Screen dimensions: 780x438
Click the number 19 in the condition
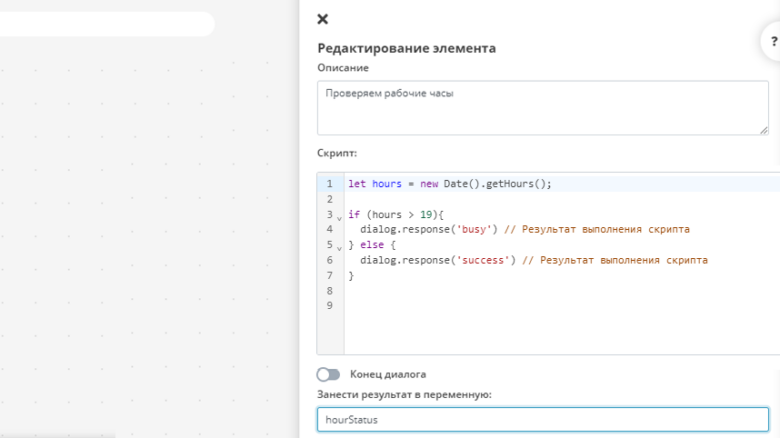click(426, 215)
